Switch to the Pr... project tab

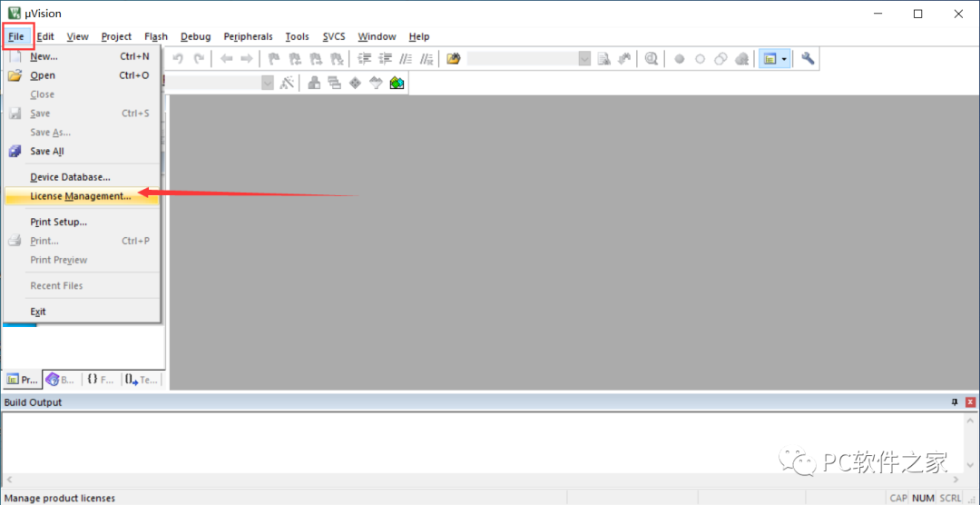point(22,380)
